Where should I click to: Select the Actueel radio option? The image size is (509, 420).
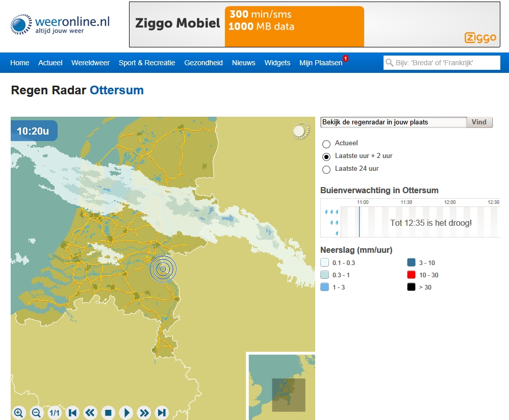click(326, 144)
